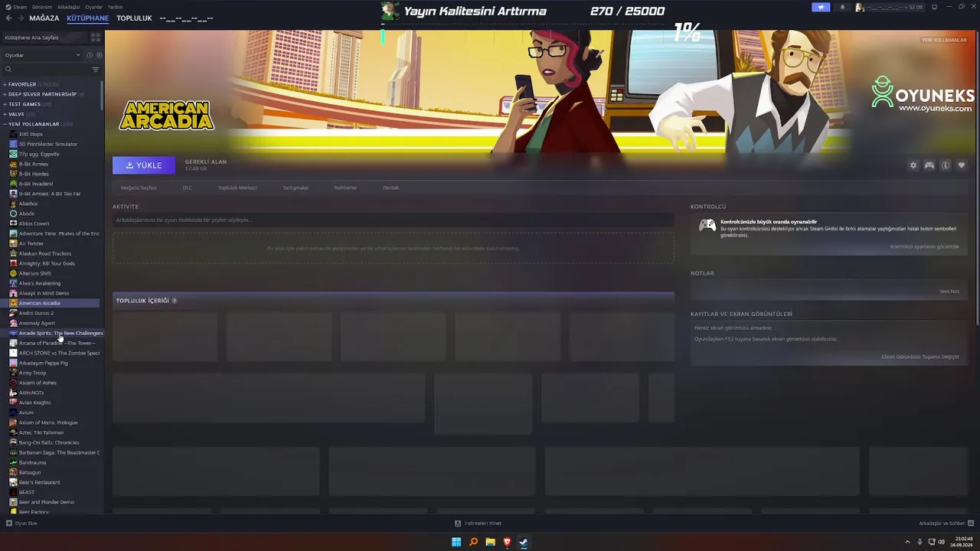Open Windows Start menu
980x551 pixels.
[456, 542]
